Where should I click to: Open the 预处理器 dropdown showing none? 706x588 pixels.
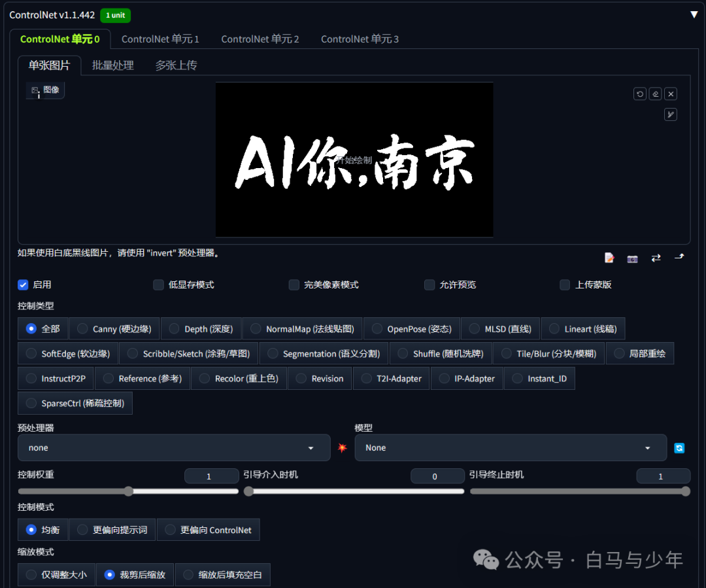tap(173, 447)
